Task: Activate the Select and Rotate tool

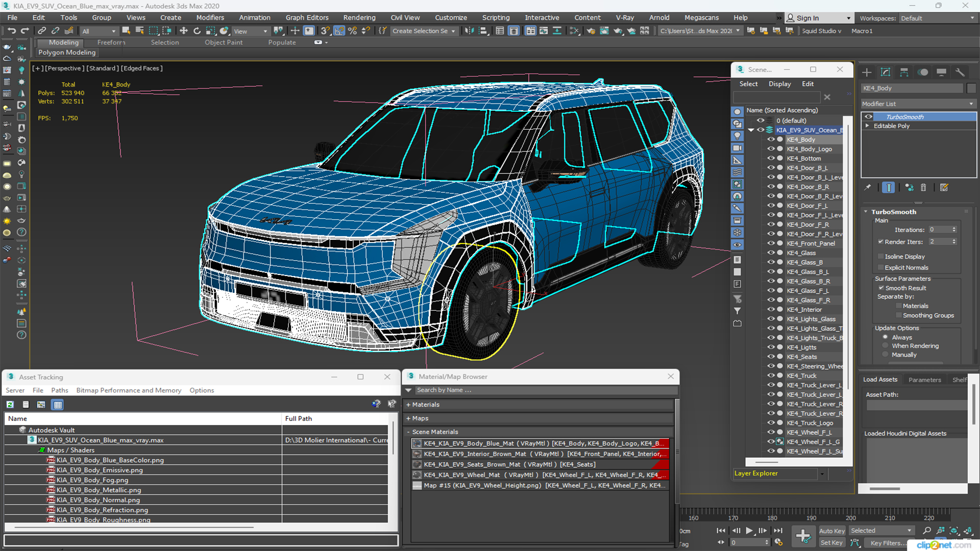Action: click(x=197, y=31)
